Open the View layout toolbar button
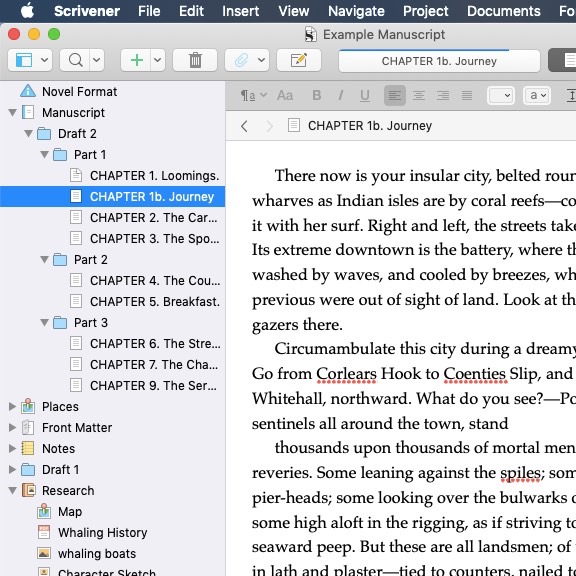 (x=24, y=60)
